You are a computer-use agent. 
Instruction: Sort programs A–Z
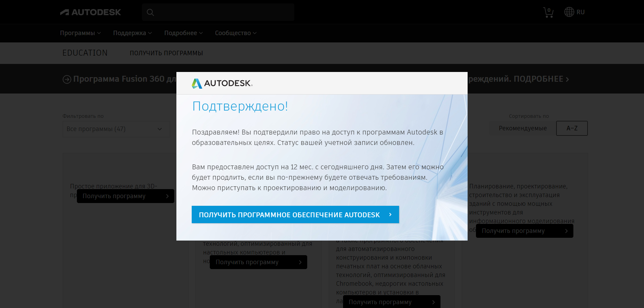point(572,128)
